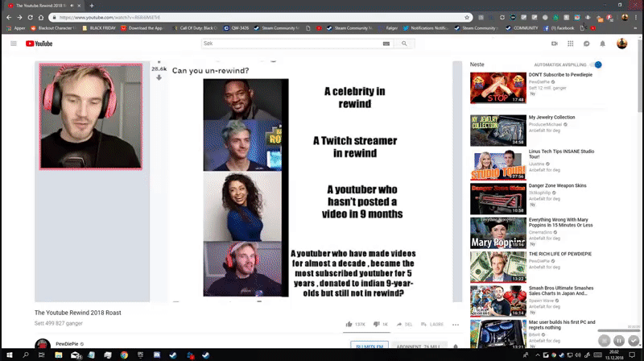The width and height of the screenshot is (644, 361).
Task: Open the volume control in system tray
Action: (x=578, y=355)
